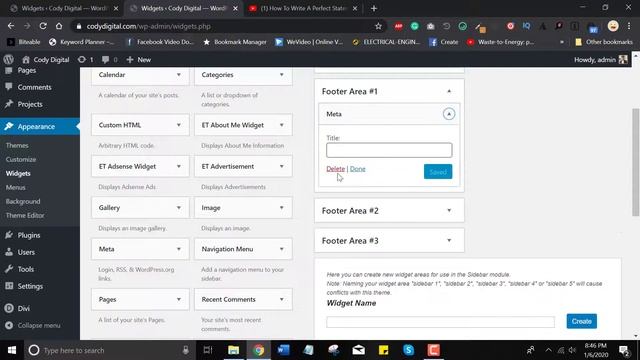Collapse the Meta widget in Footer Area #1
This screenshot has height=360, width=640.
449,114
